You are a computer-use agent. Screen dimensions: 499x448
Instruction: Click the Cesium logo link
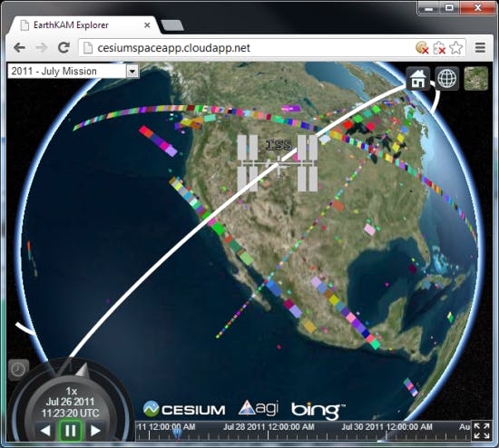(184, 409)
